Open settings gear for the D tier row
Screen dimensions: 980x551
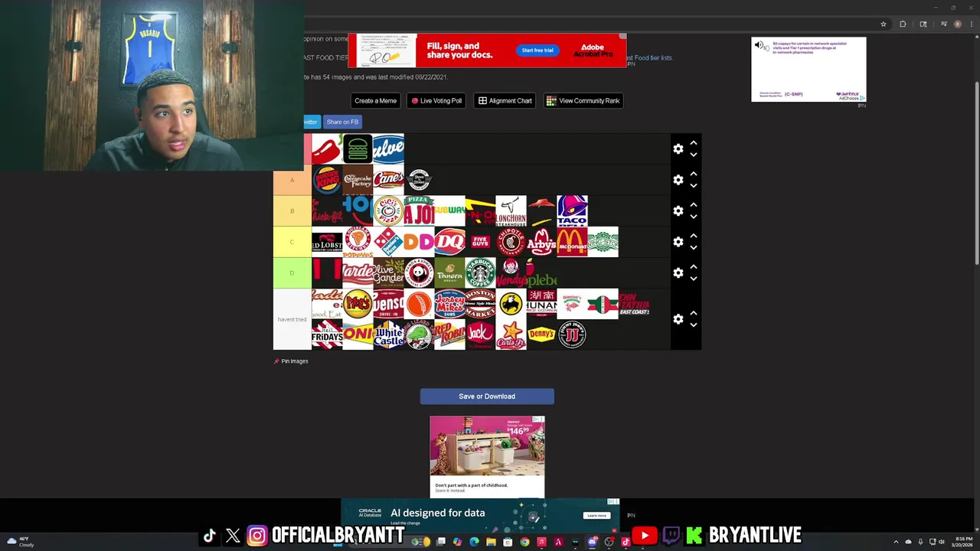(678, 272)
